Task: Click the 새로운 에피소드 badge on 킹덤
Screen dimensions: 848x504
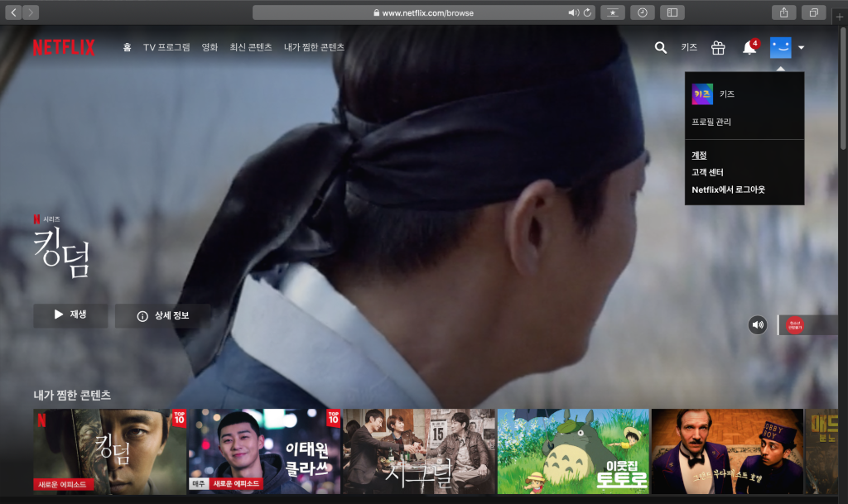Action: (x=63, y=485)
